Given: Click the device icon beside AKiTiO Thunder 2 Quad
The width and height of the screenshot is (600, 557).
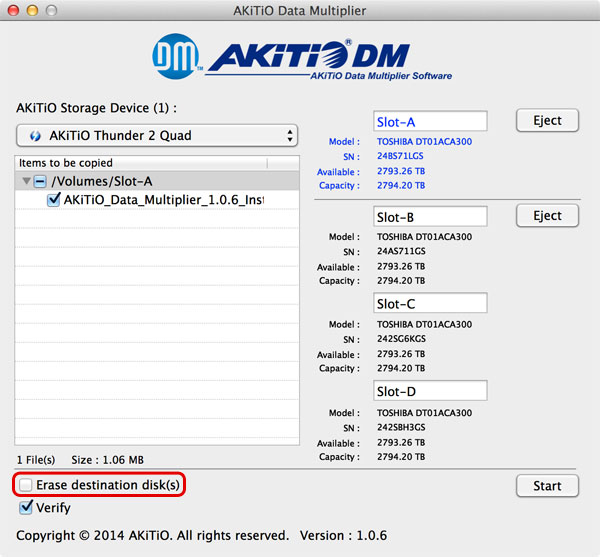Looking at the screenshot, I should tap(35, 136).
